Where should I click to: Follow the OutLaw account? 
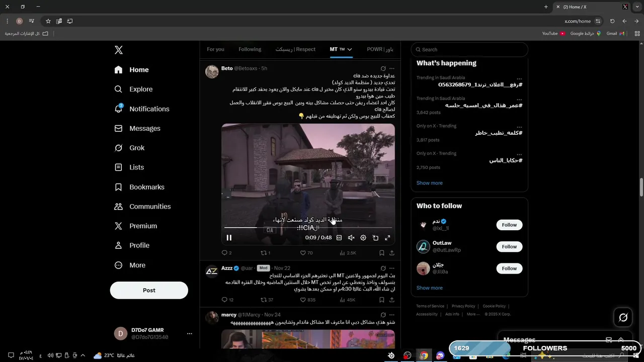coord(509,247)
